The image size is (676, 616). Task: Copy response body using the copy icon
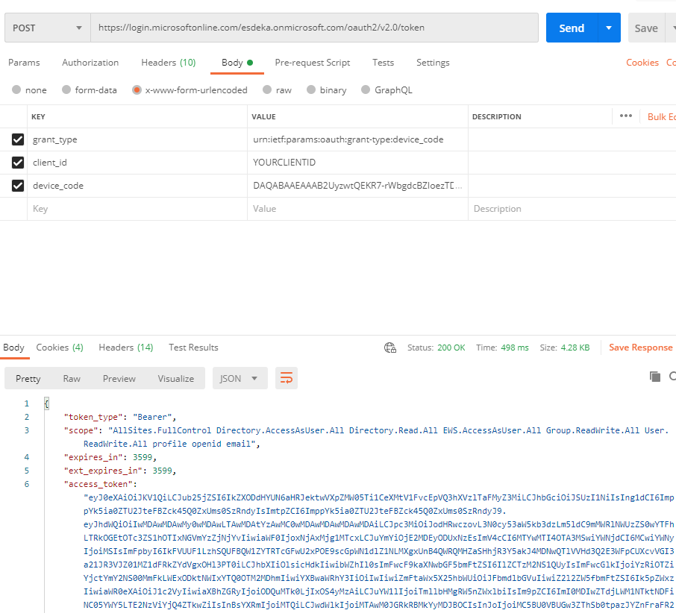pyautogui.click(x=655, y=377)
